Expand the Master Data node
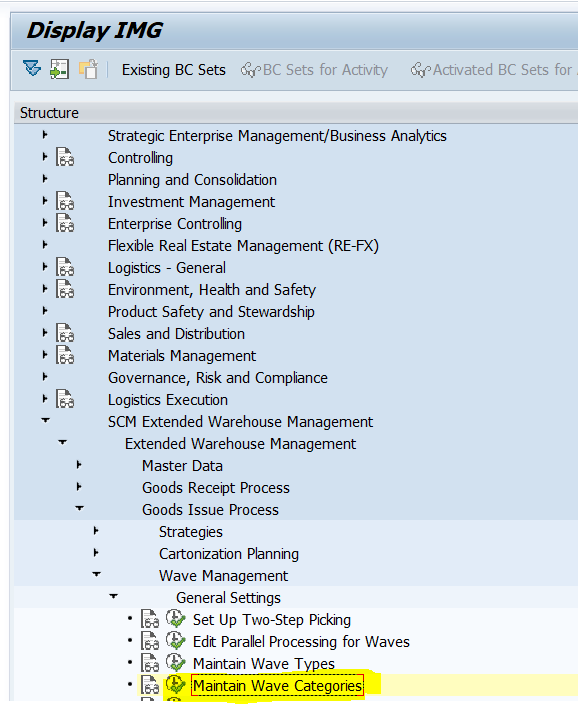Viewport: 578px width, 704px height. [79, 464]
